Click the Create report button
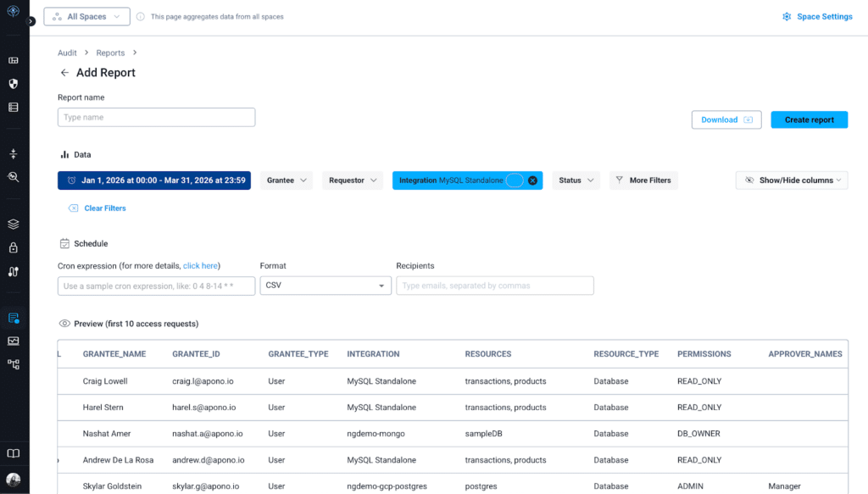This screenshot has width=868, height=494. (x=809, y=120)
